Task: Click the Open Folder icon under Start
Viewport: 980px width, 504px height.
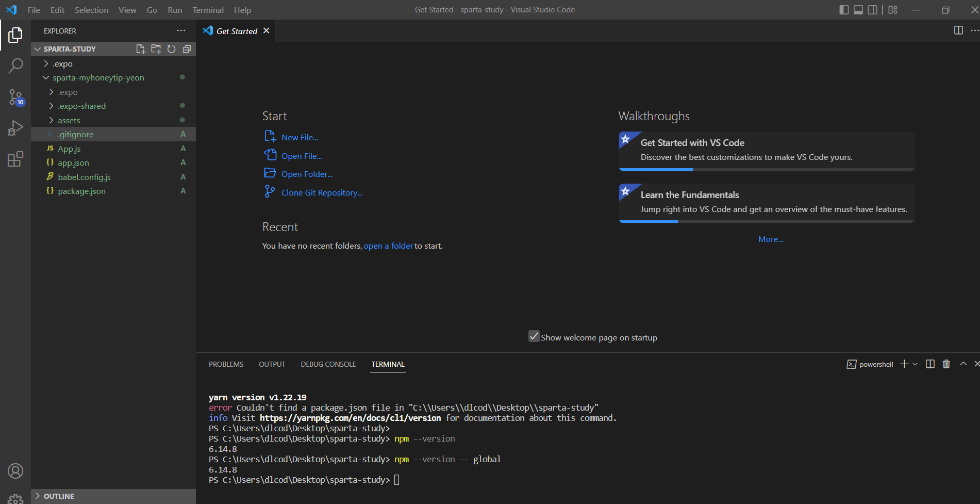Action: pyautogui.click(x=270, y=173)
